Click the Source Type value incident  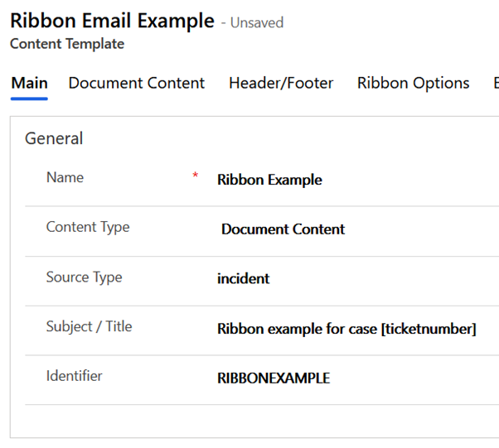243,279
